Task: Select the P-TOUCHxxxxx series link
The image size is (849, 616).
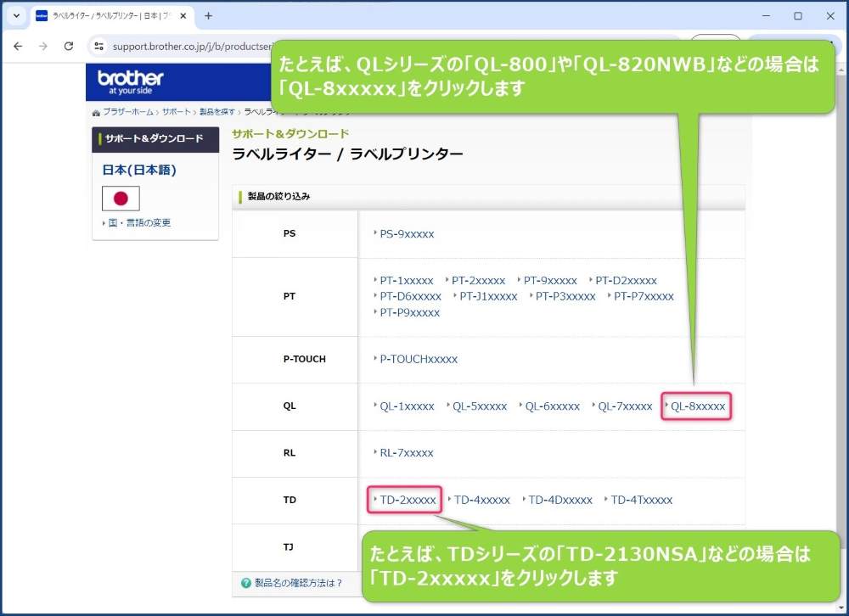Action: pos(419,360)
